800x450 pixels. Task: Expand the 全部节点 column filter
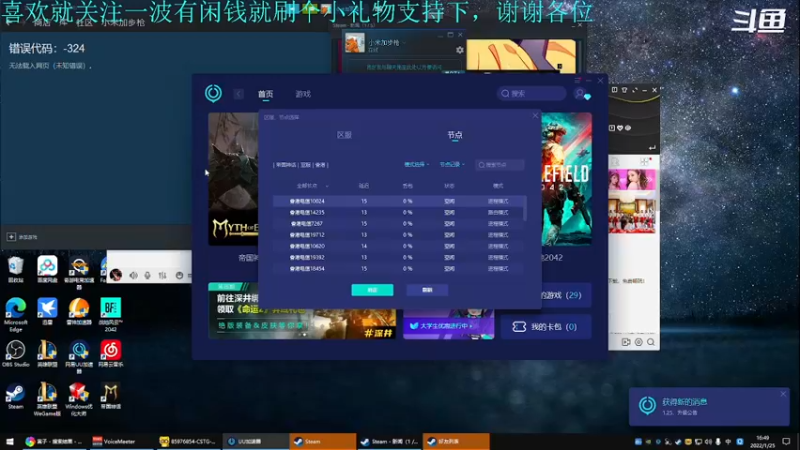(312, 186)
